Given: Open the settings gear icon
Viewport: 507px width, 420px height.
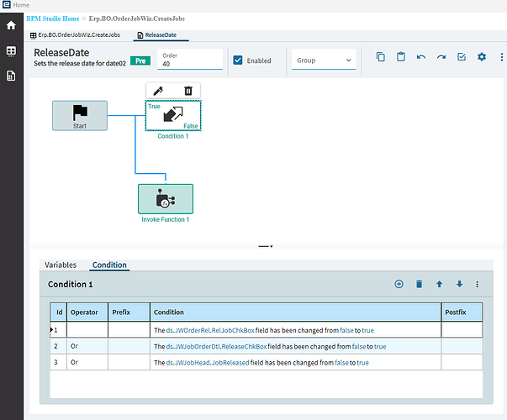Looking at the screenshot, I should tap(482, 57).
